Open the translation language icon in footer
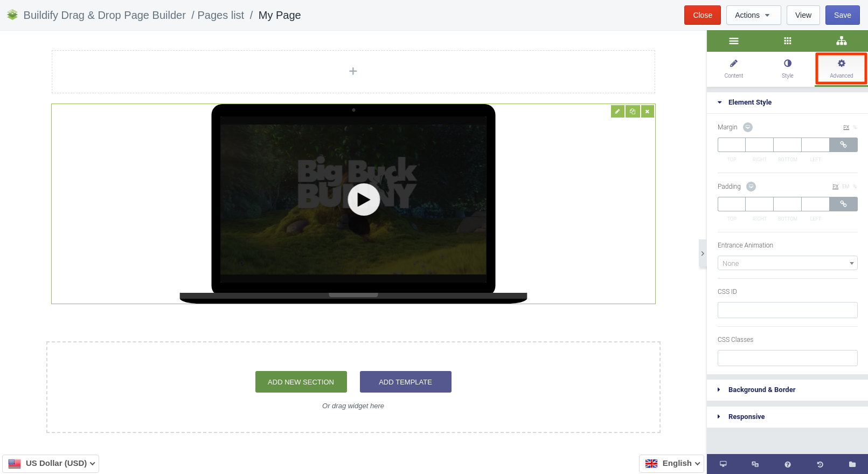The width and height of the screenshot is (868, 474). [x=755, y=464]
